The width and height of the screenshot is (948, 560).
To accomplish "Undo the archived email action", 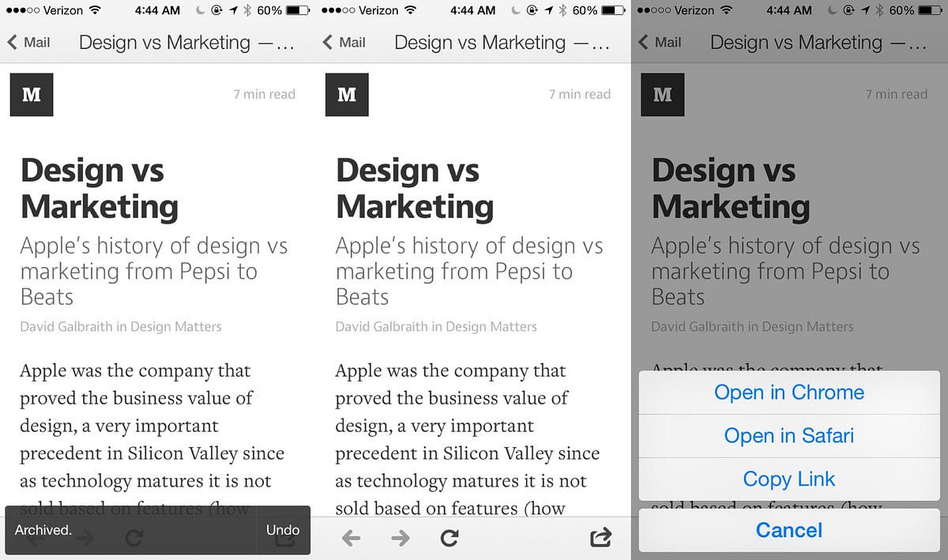I will pyautogui.click(x=282, y=530).
